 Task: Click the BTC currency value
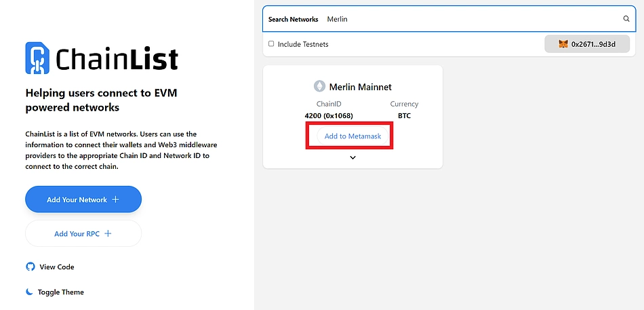pyautogui.click(x=404, y=115)
